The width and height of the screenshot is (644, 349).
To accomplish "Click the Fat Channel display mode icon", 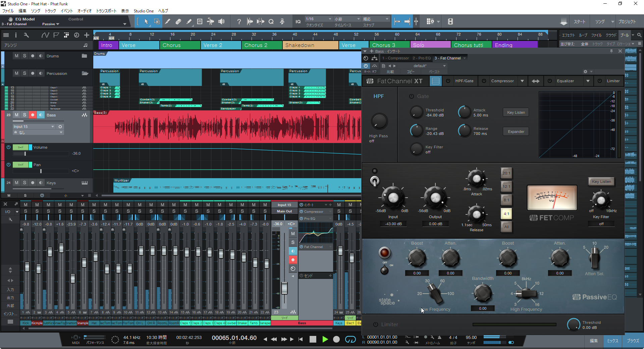I will click(435, 81).
